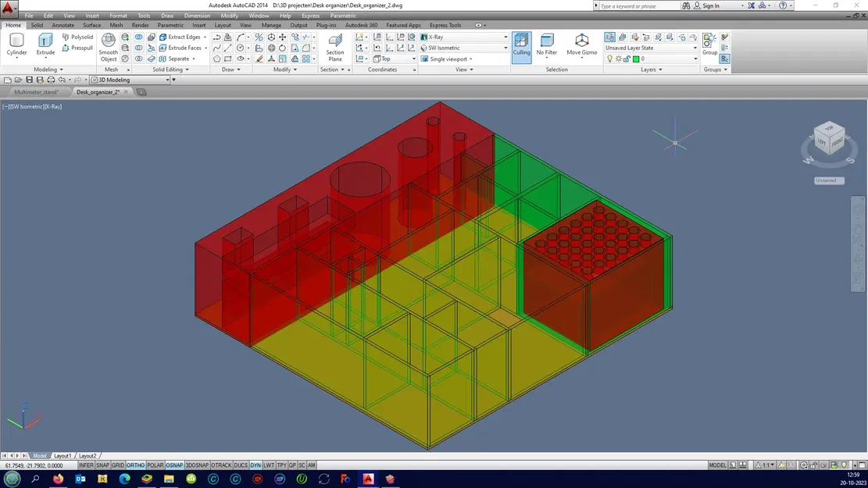This screenshot has height=488, width=868.
Task: Toggle Culling selection mode
Action: pos(521,47)
